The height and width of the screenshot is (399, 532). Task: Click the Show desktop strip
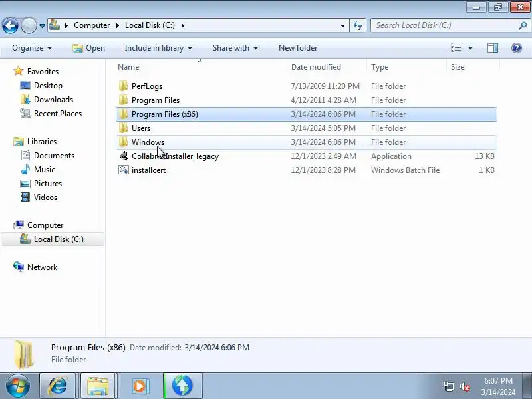click(x=528, y=386)
